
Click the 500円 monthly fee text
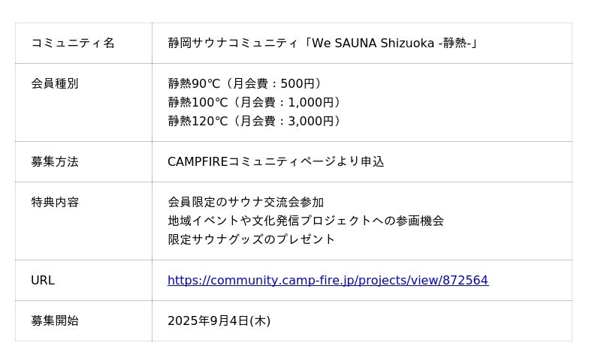pyautogui.click(x=300, y=84)
